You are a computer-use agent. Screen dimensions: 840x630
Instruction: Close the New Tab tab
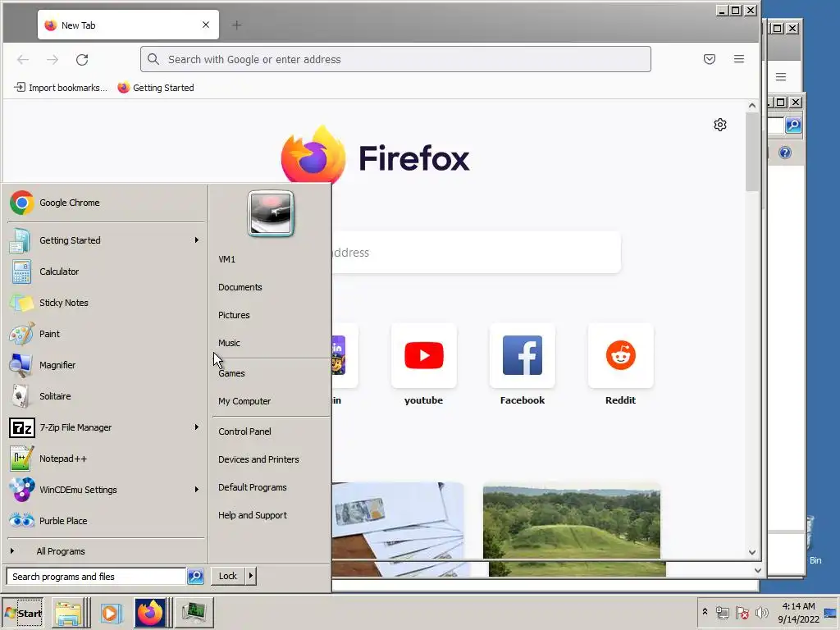[x=206, y=25]
